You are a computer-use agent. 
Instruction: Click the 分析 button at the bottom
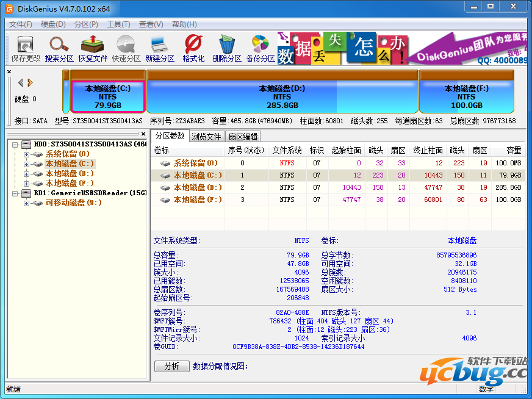171,365
